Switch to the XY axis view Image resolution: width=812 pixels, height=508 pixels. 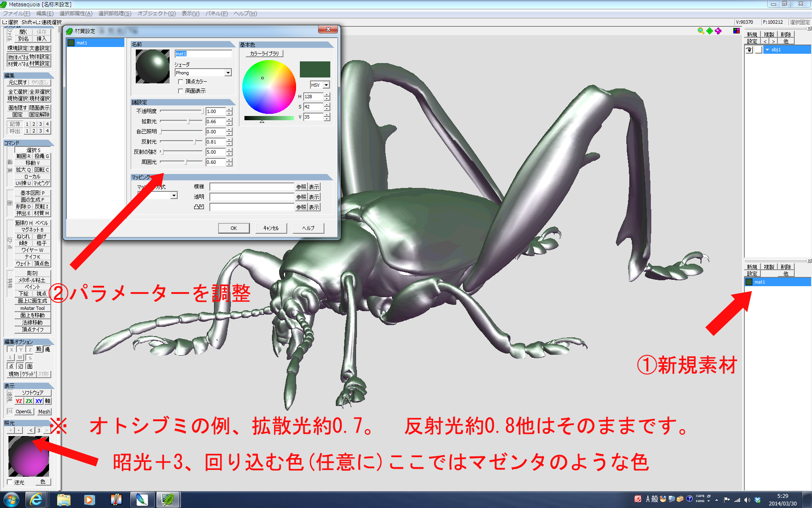click(x=38, y=401)
